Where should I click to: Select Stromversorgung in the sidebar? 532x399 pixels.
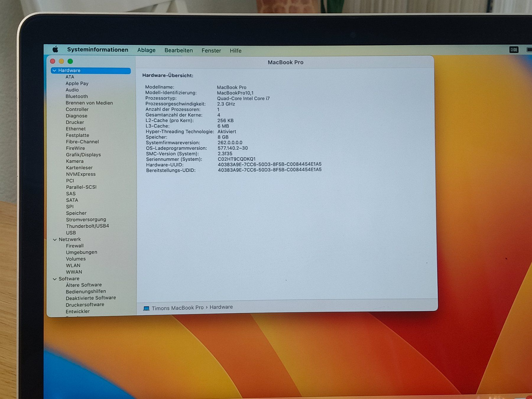click(x=86, y=220)
